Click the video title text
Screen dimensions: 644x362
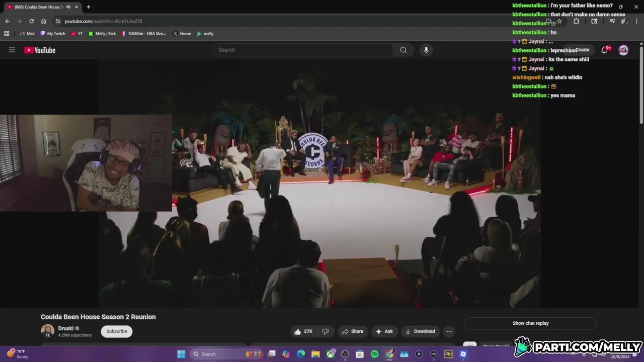(98, 317)
